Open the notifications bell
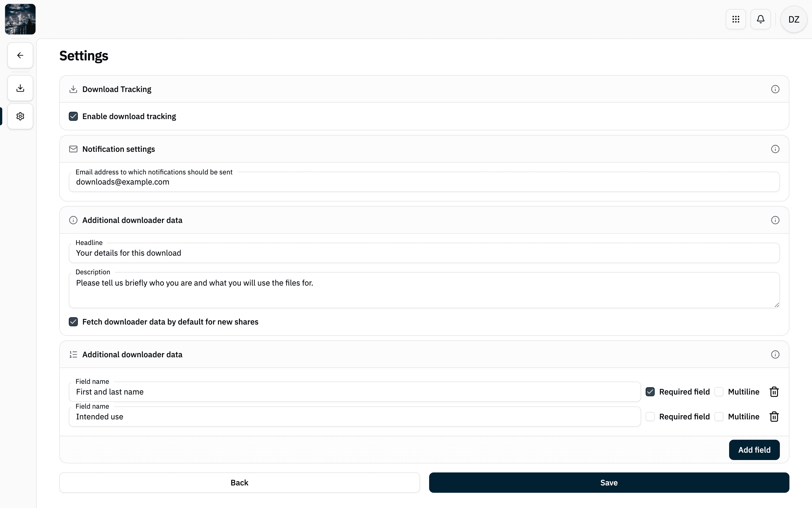Image resolution: width=812 pixels, height=508 pixels. (x=760, y=19)
